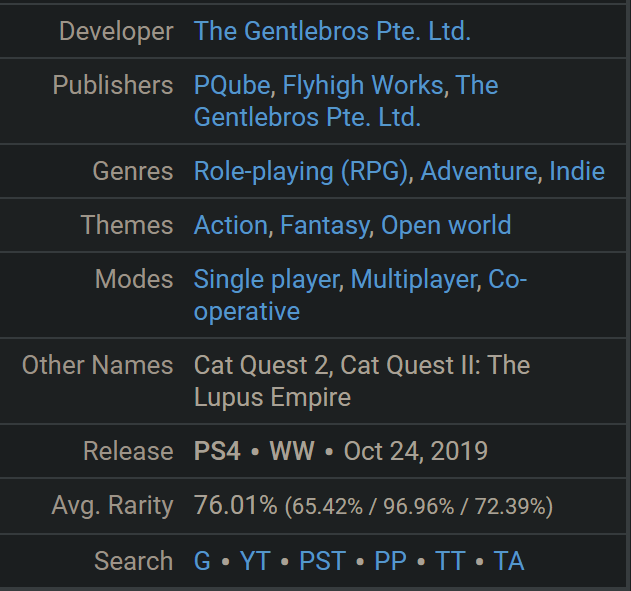Open the Open world theme link
631x591 pixels.
point(446,225)
